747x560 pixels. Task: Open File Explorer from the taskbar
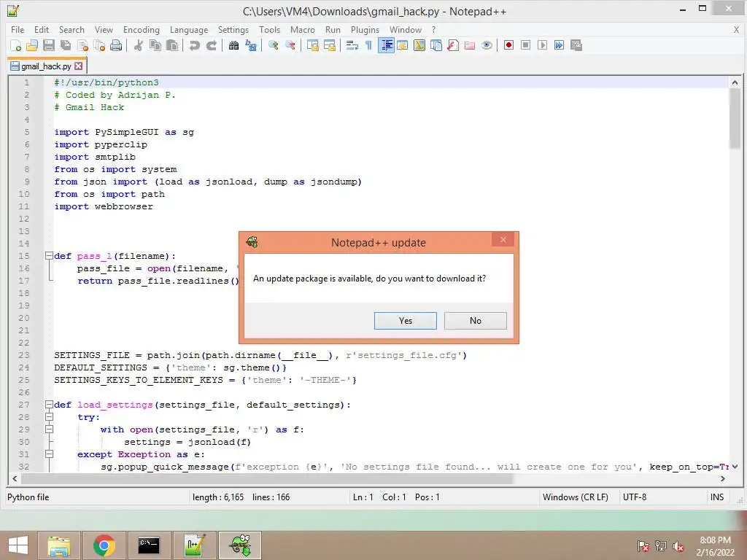pyautogui.click(x=59, y=545)
